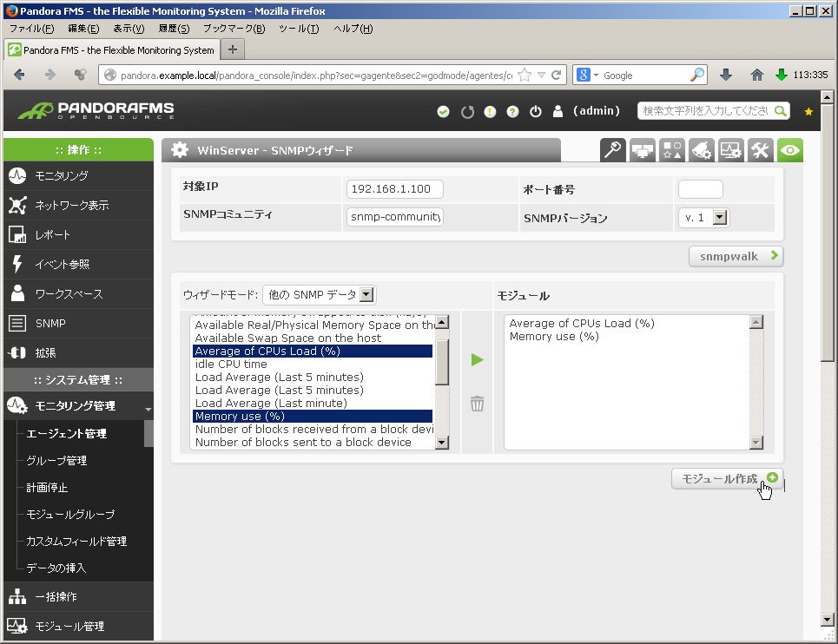Open the ツール menu
Screen dimensions: 838x644
[299, 29]
